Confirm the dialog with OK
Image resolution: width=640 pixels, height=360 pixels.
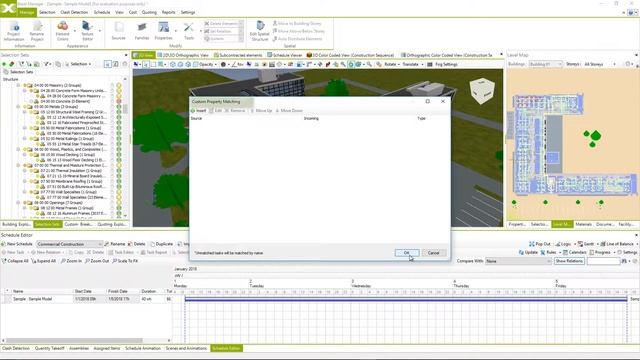407,253
